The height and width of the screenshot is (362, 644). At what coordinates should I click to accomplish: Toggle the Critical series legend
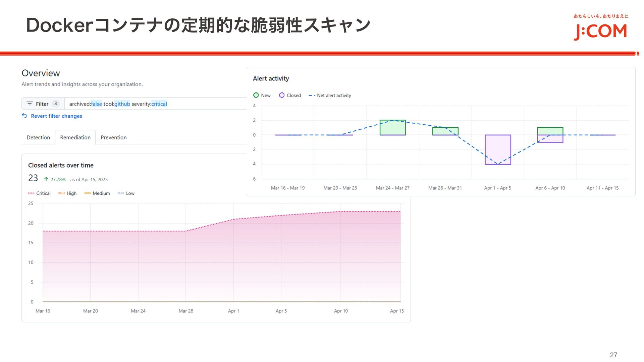pyautogui.click(x=39, y=193)
